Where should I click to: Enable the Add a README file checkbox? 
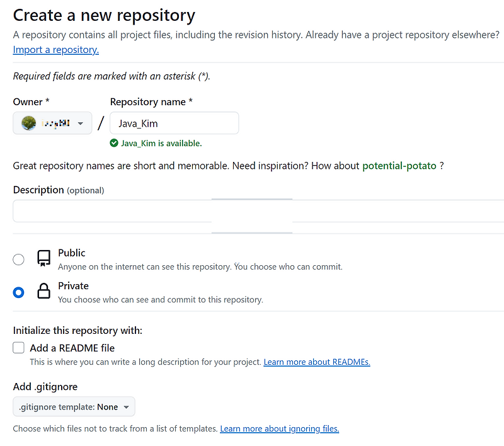(x=18, y=347)
